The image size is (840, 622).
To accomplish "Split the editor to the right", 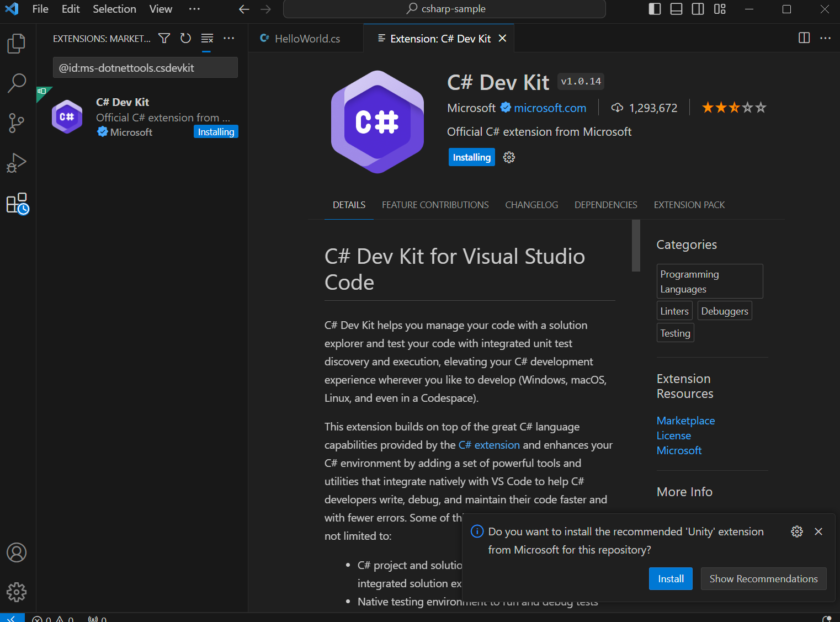I will (x=804, y=38).
